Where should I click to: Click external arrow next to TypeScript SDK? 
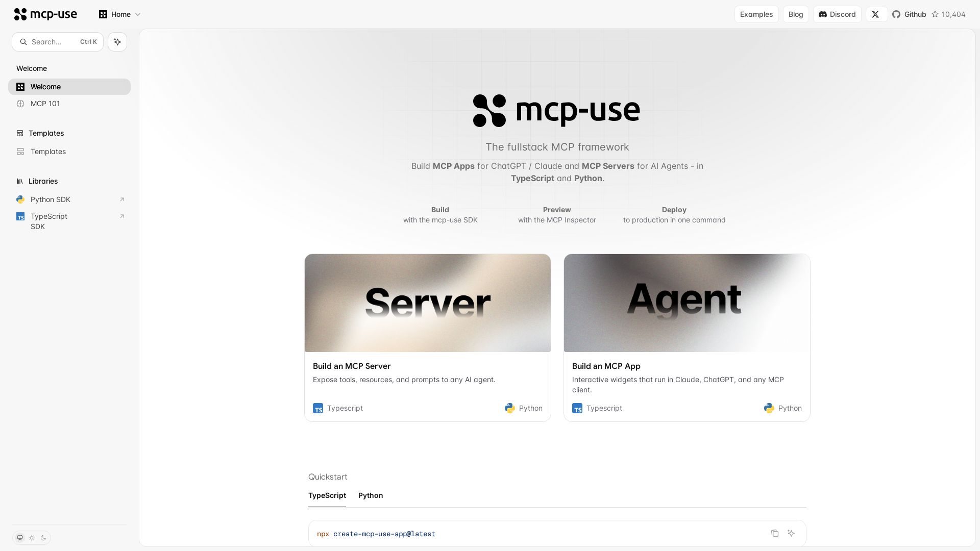(x=122, y=216)
